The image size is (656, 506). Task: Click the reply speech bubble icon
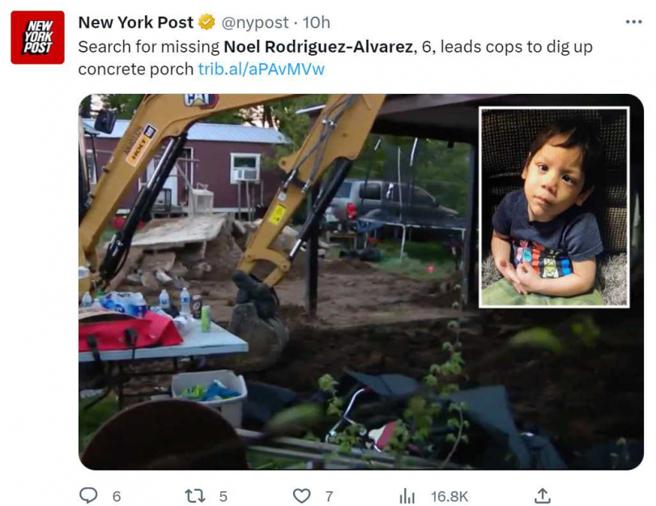[89, 495]
